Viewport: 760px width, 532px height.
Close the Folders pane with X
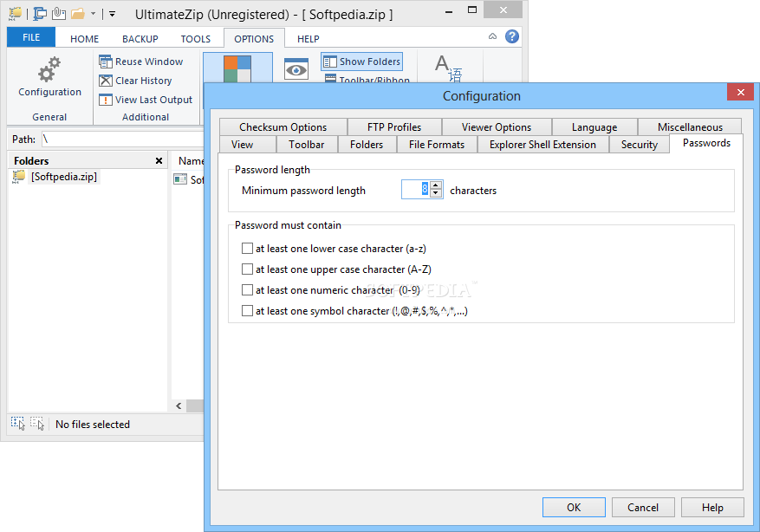click(x=159, y=161)
